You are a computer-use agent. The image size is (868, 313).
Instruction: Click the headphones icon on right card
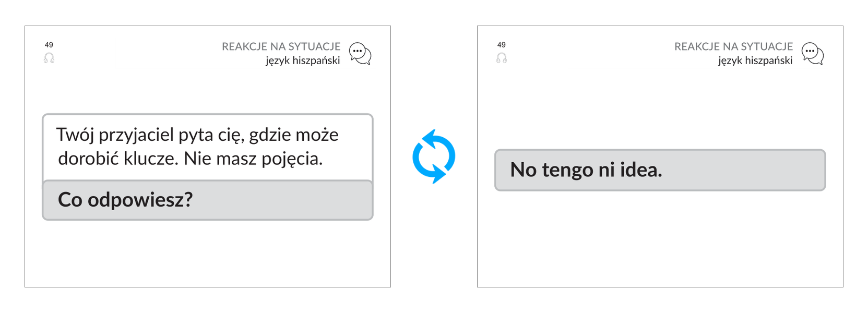coord(502,58)
